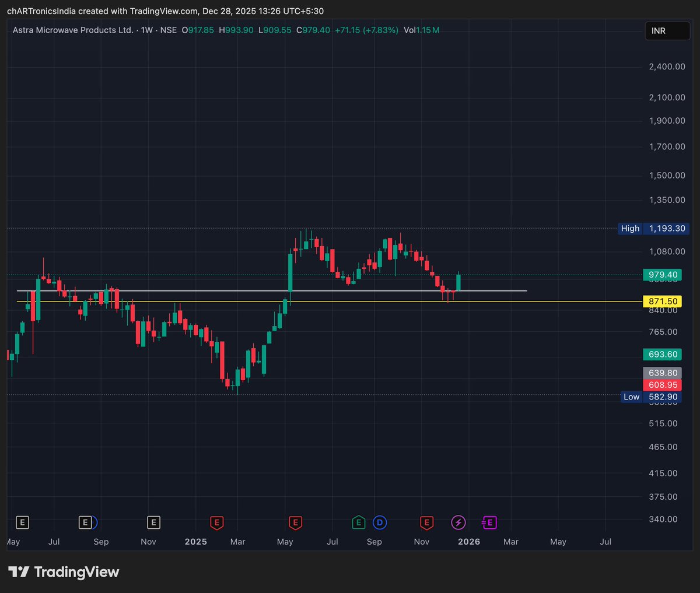This screenshot has width=700, height=593.
Task: Click the Mar label right after 2025
Action: coord(237,542)
